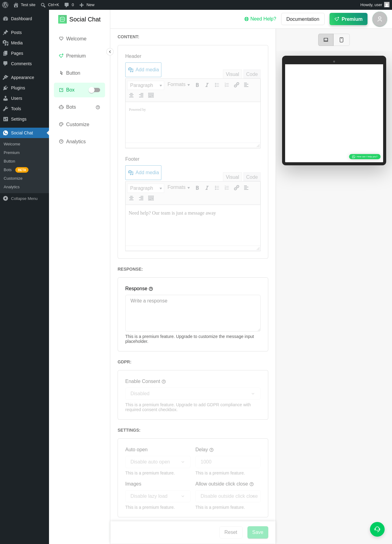
Task: Toggle italic in the Header editor
Action: pos(207,85)
